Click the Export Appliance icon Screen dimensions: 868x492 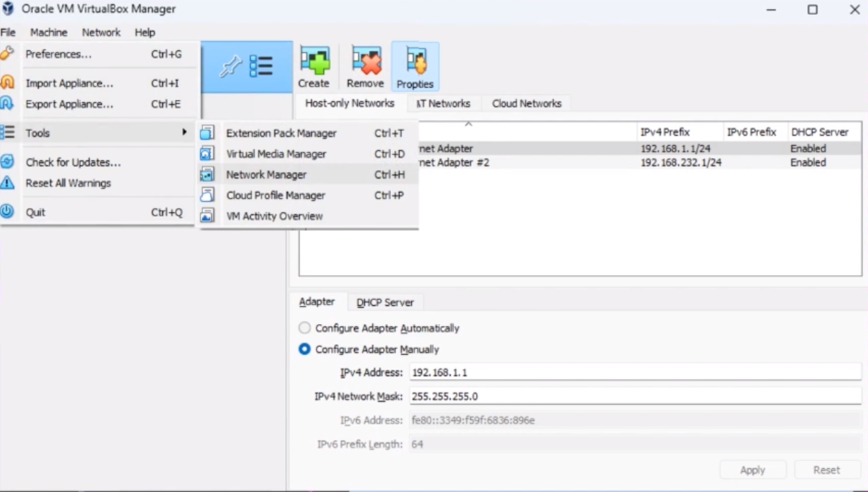pyautogui.click(x=7, y=104)
